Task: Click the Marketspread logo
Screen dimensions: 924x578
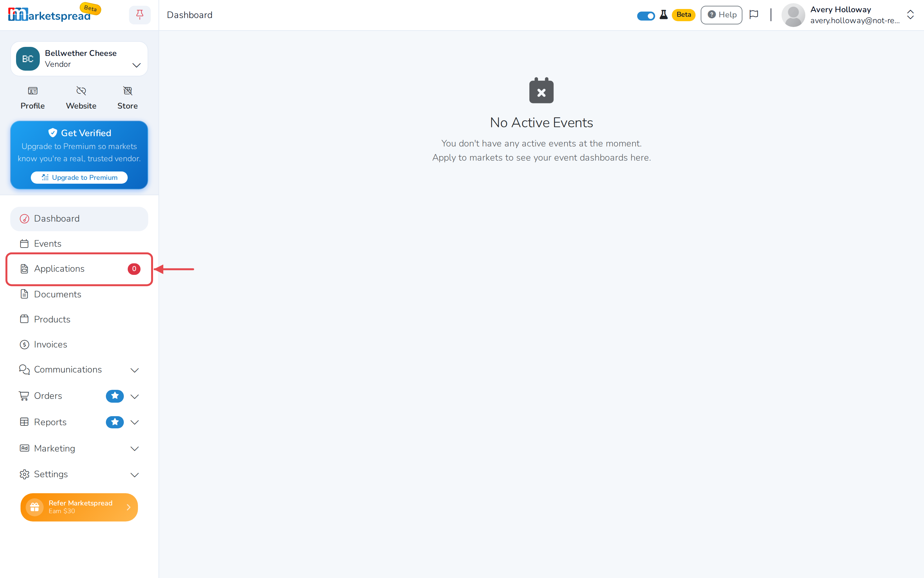Action: pos(49,14)
